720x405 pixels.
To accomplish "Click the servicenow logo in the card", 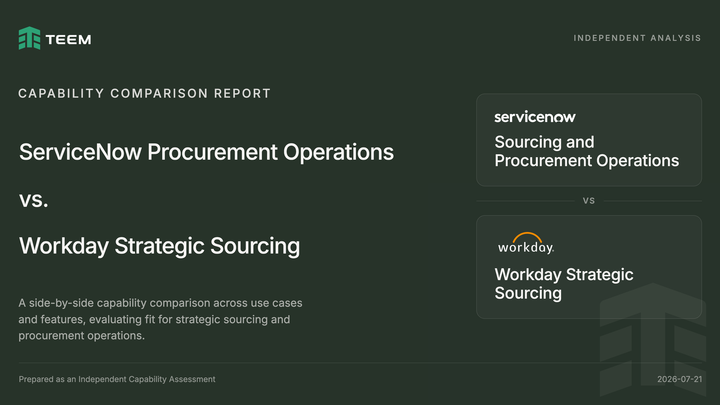I will [x=535, y=117].
